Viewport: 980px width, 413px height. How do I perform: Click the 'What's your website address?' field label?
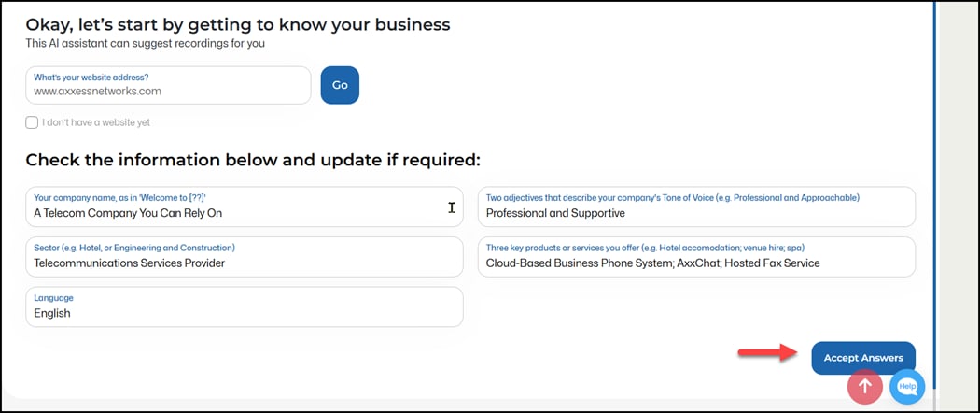[91, 77]
